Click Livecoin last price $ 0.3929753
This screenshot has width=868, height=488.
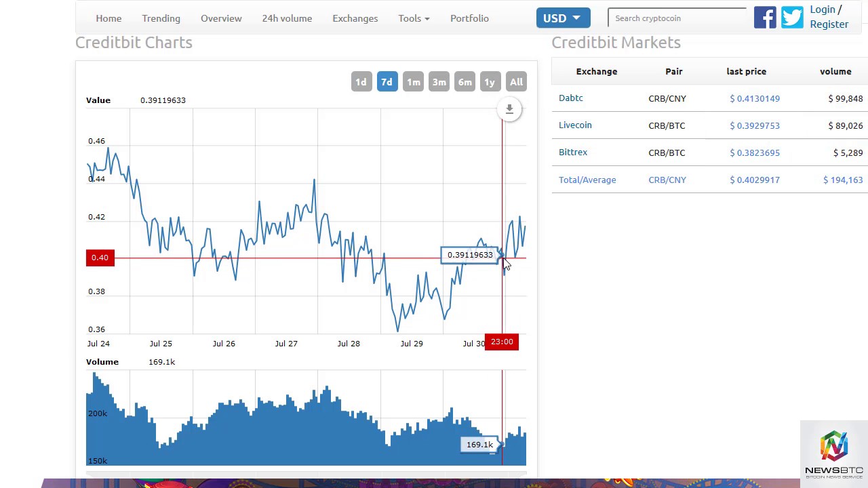click(755, 125)
